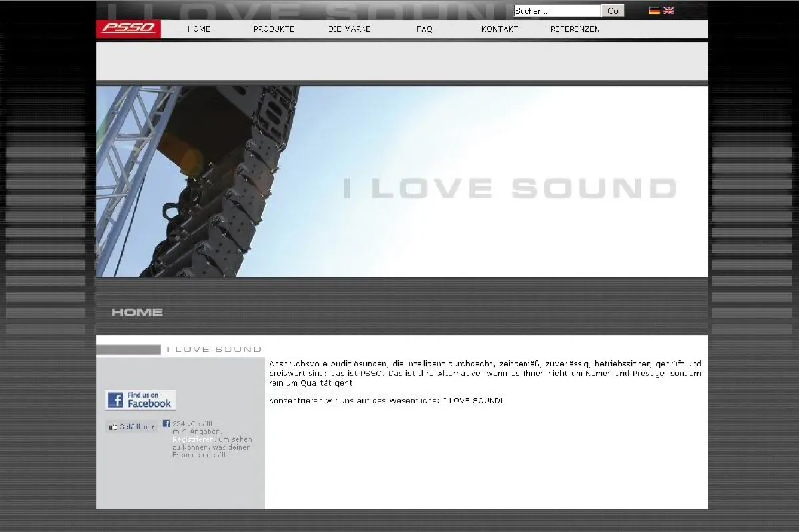The height and width of the screenshot is (532, 799).
Task: Click the intro paragraph about audio solutions
Action: point(485,373)
